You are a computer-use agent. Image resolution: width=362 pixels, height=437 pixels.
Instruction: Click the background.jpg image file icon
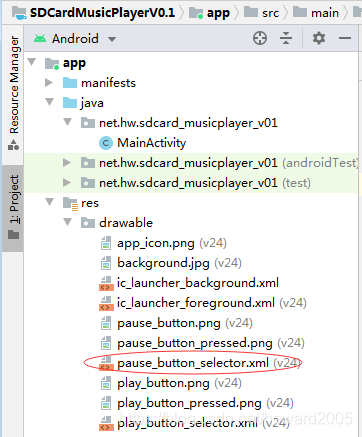pos(106,263)
